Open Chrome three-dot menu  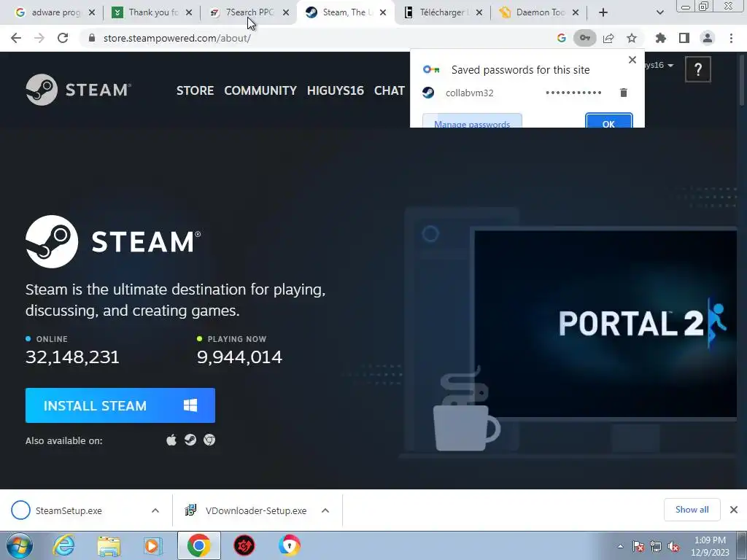[x=731, y=38]
